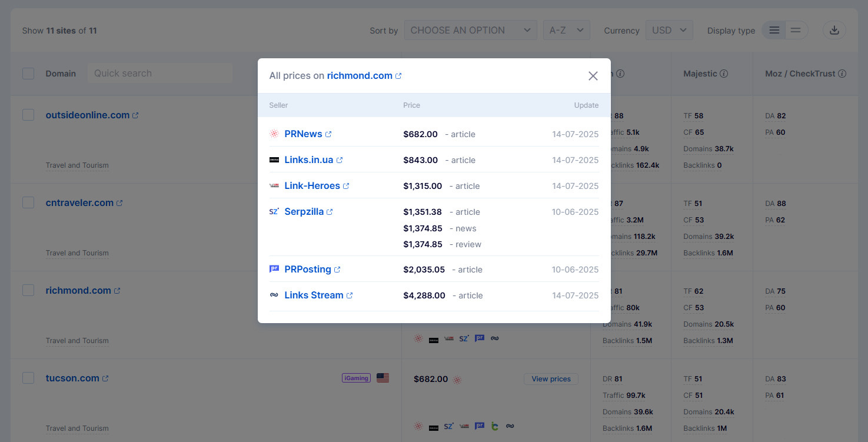
Task: Check the cntraveler.com row checkbox
Action: [x=28, y=202]
